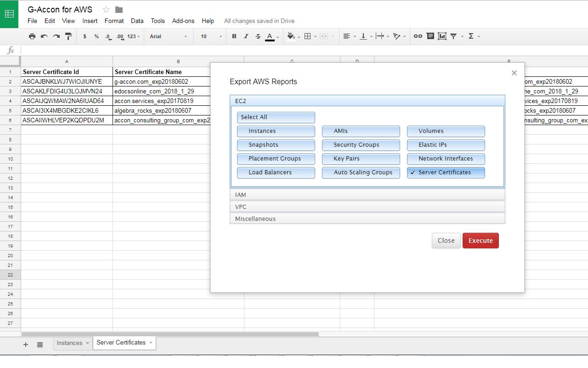Viewport: 588px width, 368px height.
Task: Click the Google Sheets home icon
Action: point(9,14)
